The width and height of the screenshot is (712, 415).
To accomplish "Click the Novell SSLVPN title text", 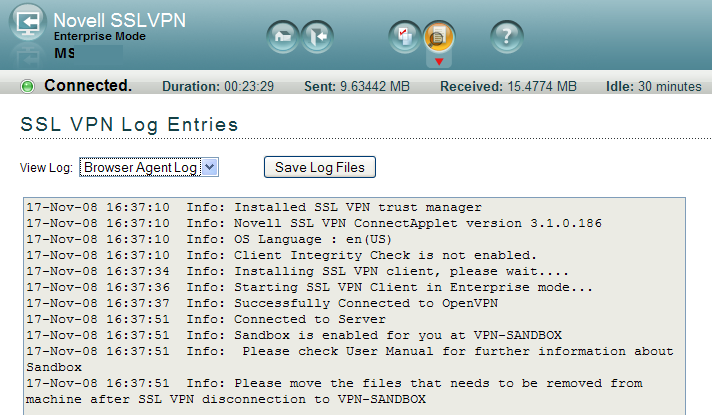I will click(119, 20).
